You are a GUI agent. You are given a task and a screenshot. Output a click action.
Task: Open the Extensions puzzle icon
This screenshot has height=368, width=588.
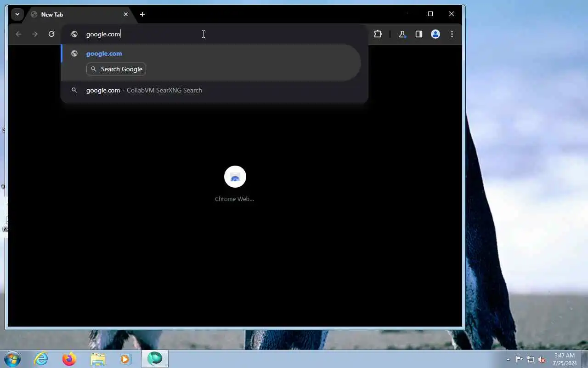(378, 34)
